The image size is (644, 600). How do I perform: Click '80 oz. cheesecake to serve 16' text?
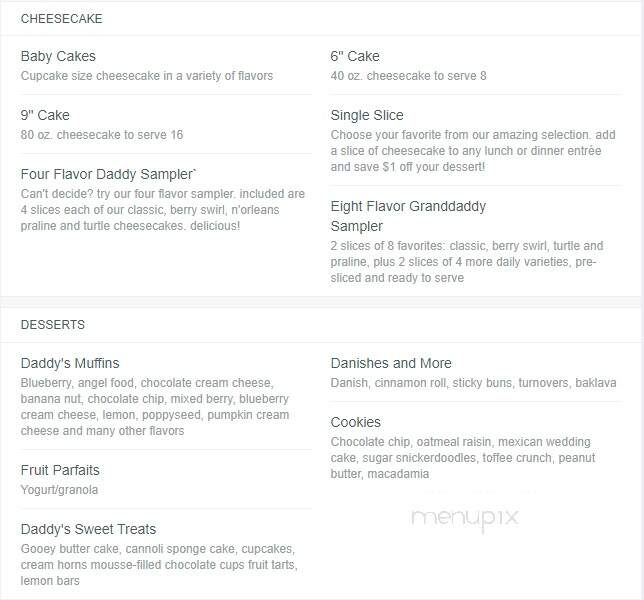102,135
